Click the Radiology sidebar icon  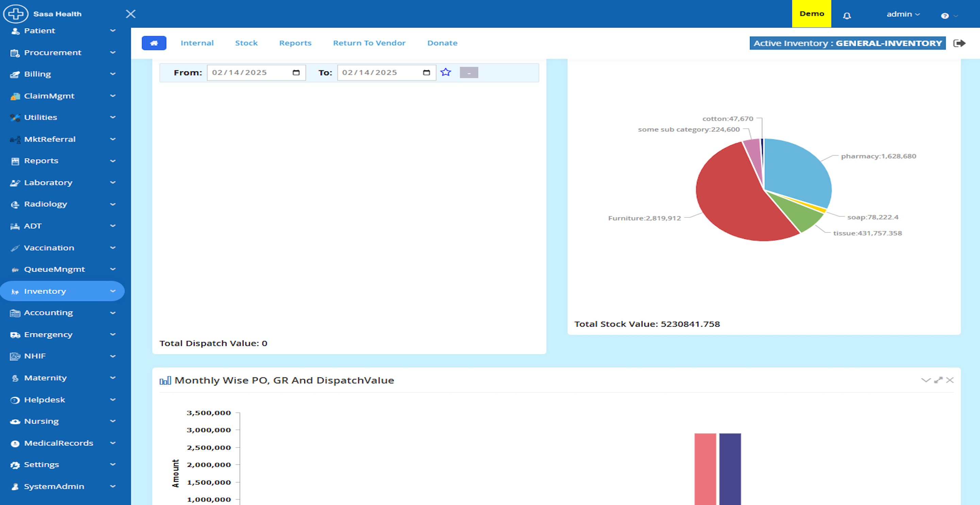click(x=15, y=205)
